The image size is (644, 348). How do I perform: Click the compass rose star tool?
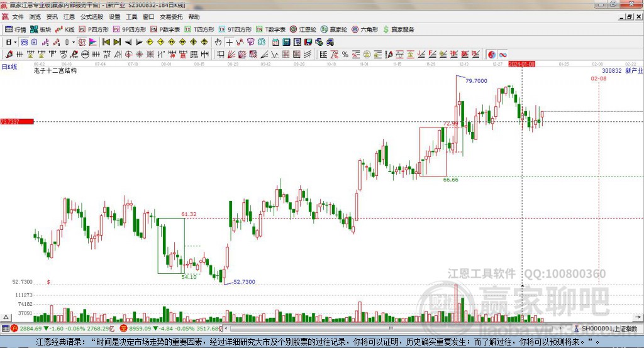(x=139, y=54)
